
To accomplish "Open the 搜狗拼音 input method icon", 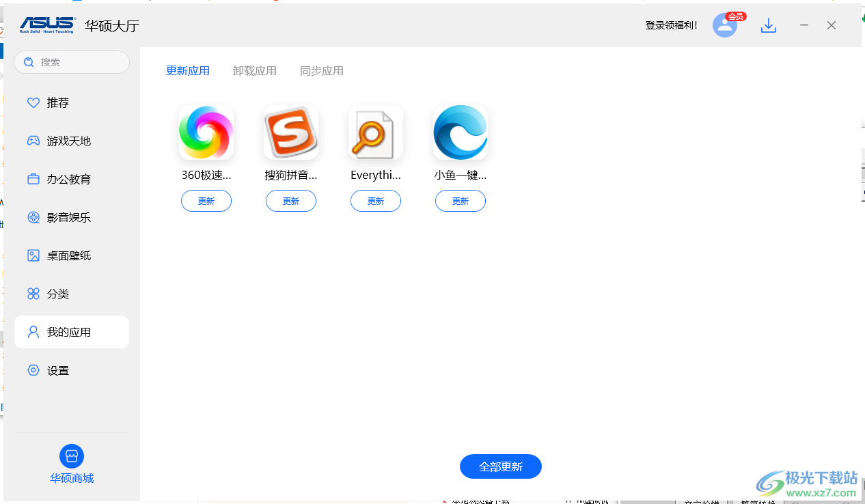I will 291,132.
